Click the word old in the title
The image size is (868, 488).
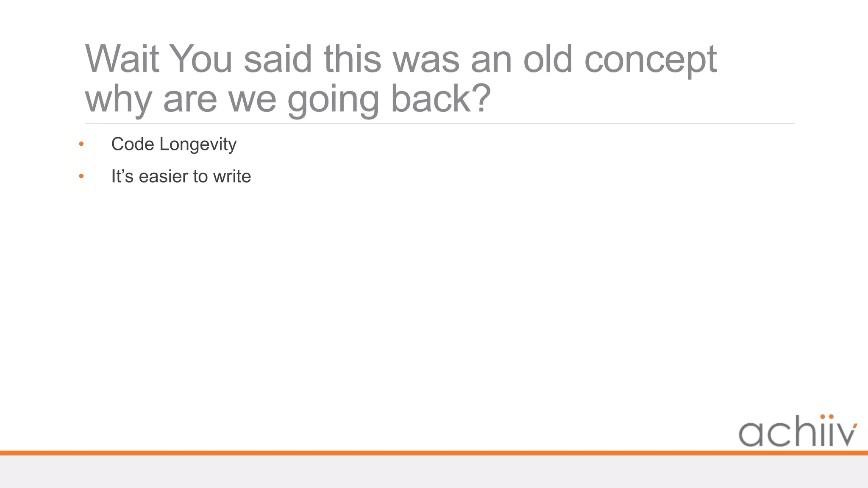(x=548, y=59)
